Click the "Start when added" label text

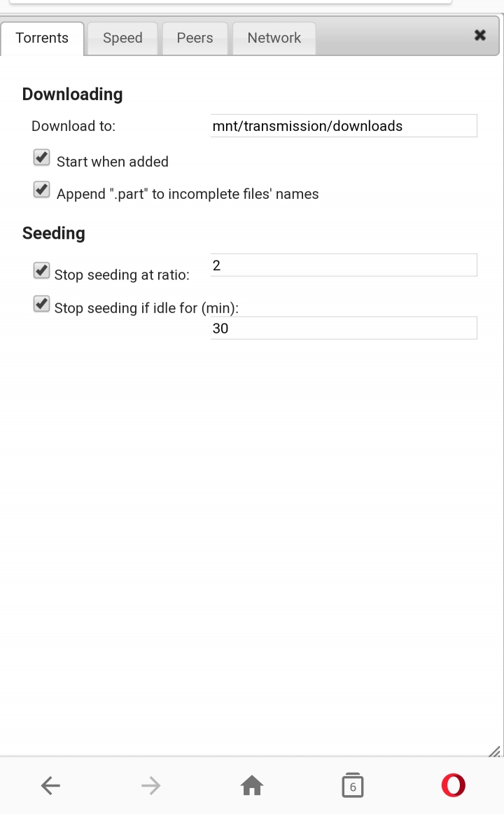(113, 162)
